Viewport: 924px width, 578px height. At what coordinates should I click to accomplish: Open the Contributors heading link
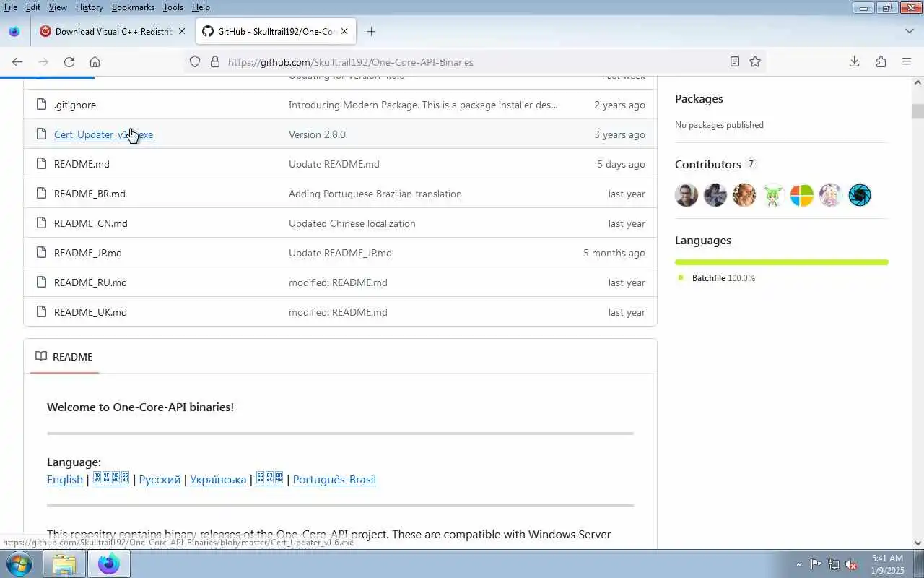[708, 165]
